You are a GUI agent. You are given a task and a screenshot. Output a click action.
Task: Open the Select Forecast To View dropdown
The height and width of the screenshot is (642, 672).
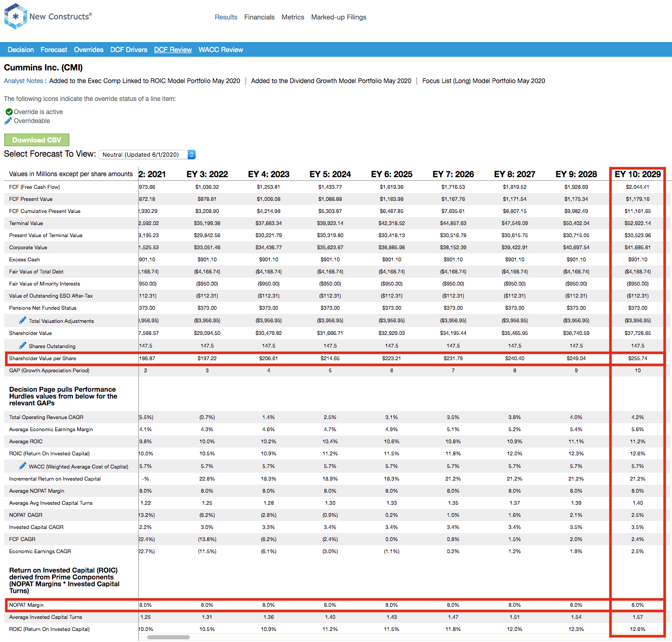pos(147,155)
